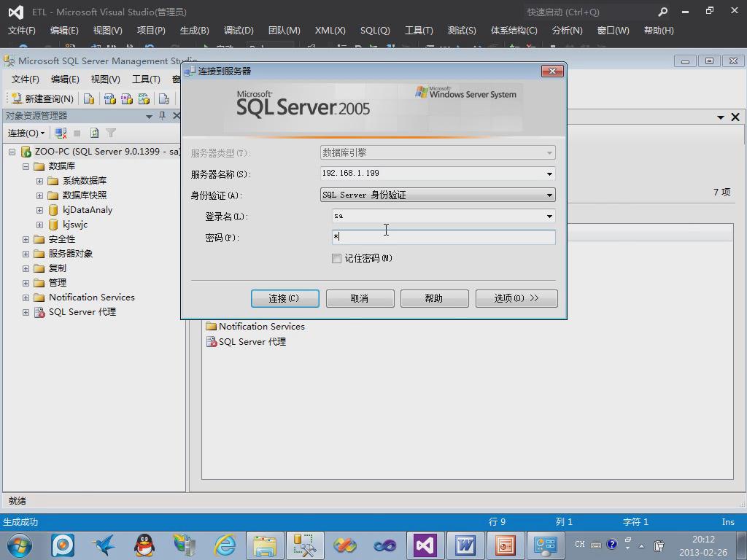
Task: Open the 视图(V) menu in Management Studio
Action: 105,79
